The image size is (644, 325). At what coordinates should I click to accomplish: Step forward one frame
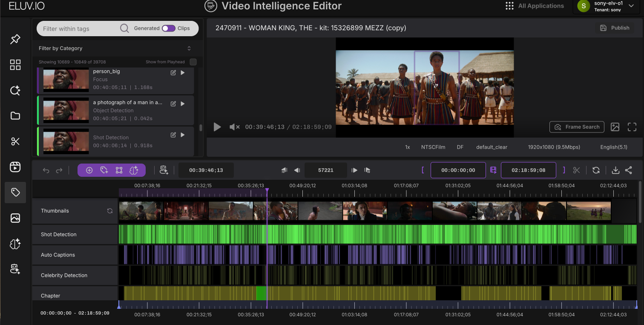tap(354, 170)
